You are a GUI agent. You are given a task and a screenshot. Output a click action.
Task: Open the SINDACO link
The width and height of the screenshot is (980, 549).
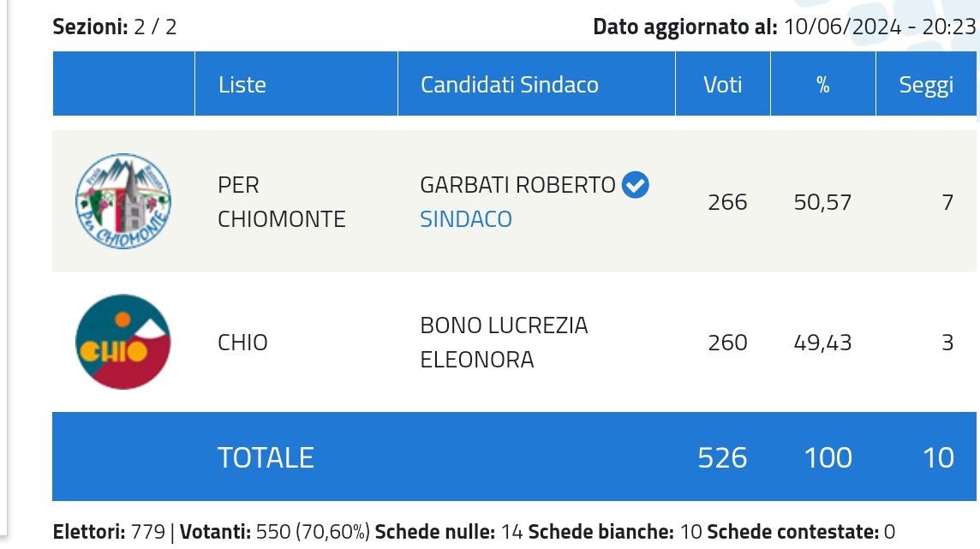pyautogui.click(x=466, y=219)
